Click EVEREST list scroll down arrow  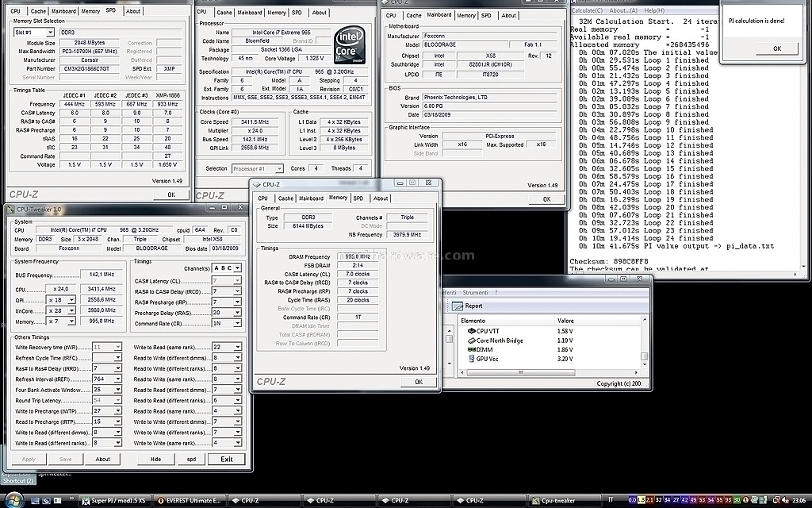644,364
